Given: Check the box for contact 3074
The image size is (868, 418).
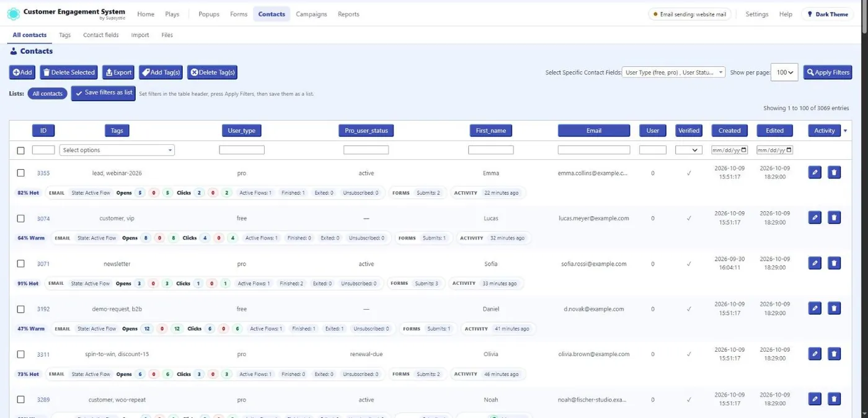Looking at the screenshot, I should point(20,218).
